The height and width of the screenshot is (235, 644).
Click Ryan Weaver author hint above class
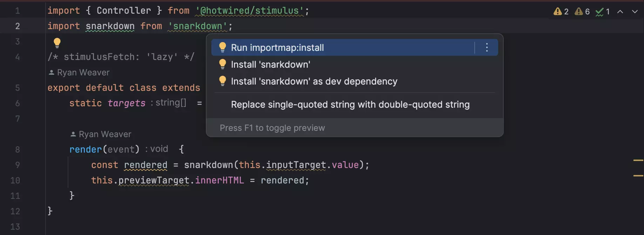coord(83,73)
